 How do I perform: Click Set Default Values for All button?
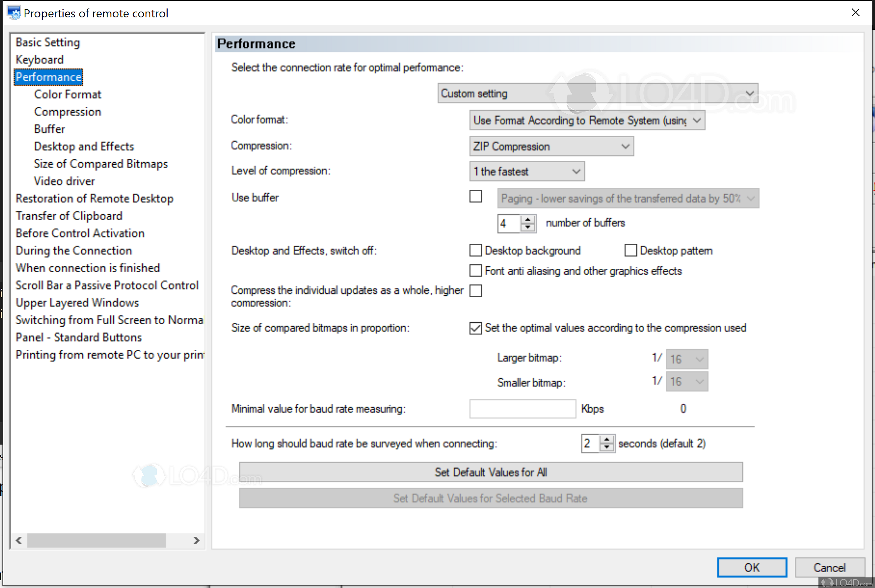pos(490,472)
